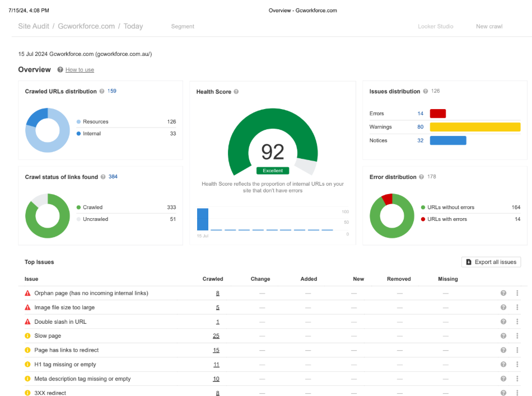Open crawled count 8 for Orphan page
Image resolution: width=532 pixels, height=396 pixels.
(x=217, y=293)
